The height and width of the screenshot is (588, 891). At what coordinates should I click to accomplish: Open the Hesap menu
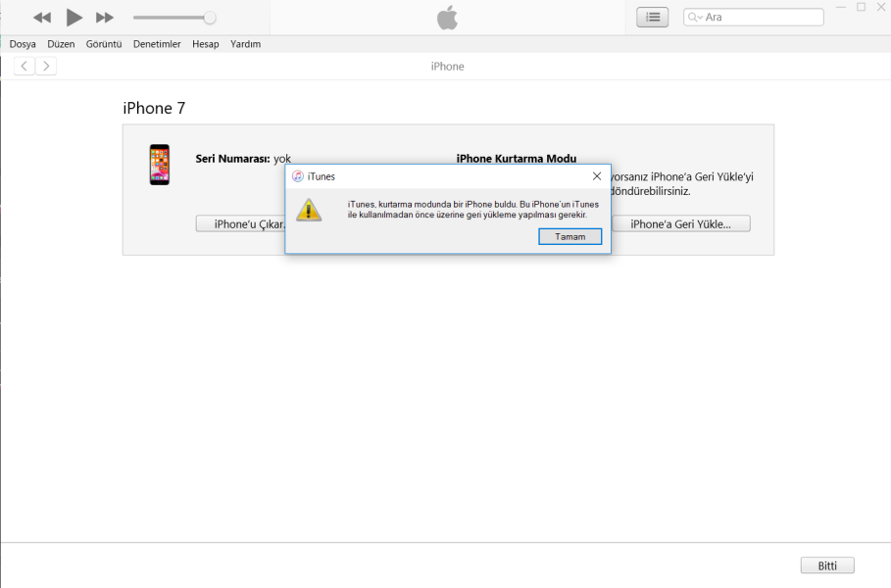(206, 44)
